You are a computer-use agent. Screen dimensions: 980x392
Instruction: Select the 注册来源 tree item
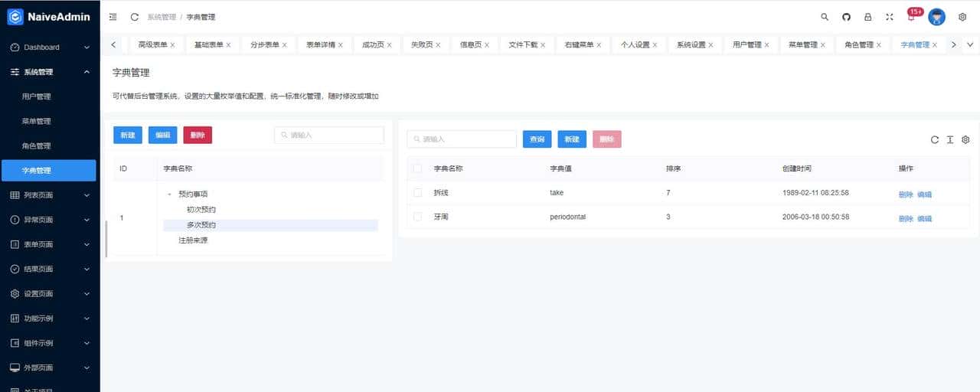point(193,240)
